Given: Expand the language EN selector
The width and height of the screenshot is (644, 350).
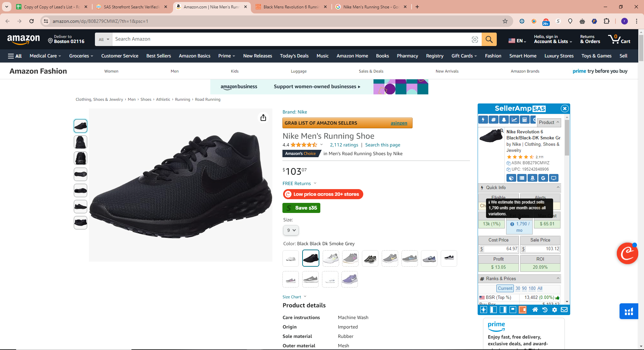Looking at the screenshot, I should [x=517, y=41].
